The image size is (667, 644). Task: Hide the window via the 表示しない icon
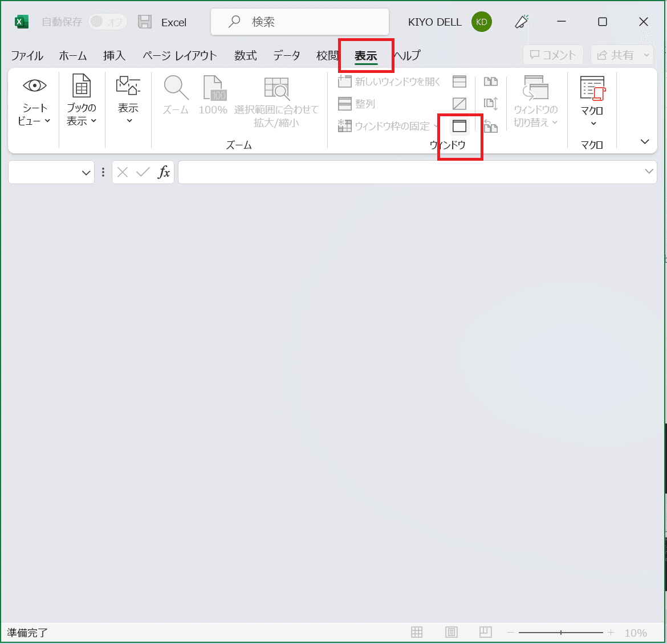[x=459, y=103]
